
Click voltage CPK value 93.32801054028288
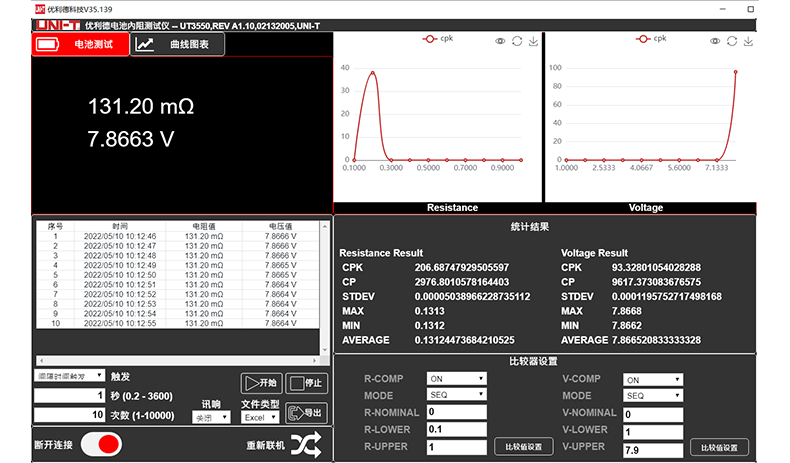click(656, 267)
